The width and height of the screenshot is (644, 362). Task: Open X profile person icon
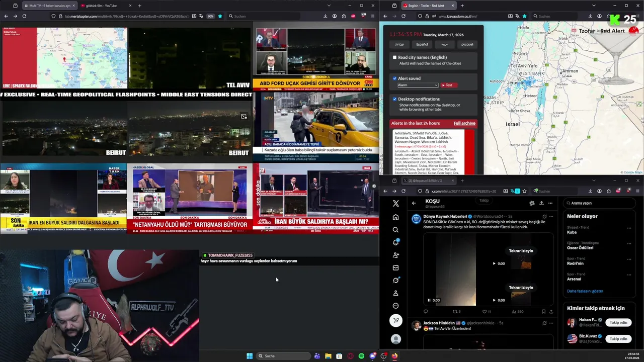point(395,293)
